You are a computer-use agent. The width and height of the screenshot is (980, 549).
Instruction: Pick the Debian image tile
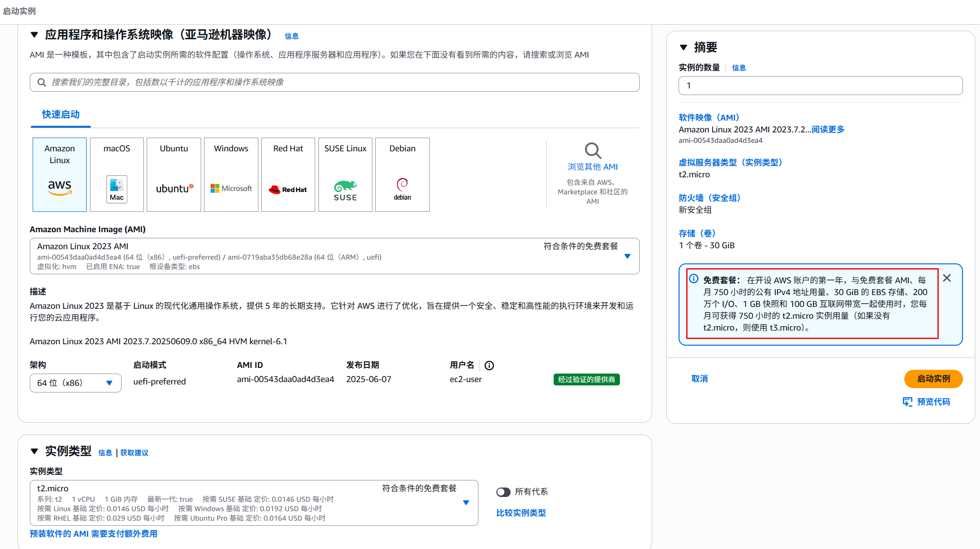point(402,174)
